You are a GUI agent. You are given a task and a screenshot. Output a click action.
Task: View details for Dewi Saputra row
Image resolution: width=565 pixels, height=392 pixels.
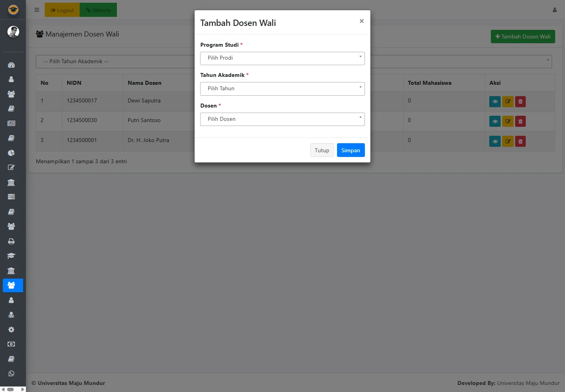point(495,102)
